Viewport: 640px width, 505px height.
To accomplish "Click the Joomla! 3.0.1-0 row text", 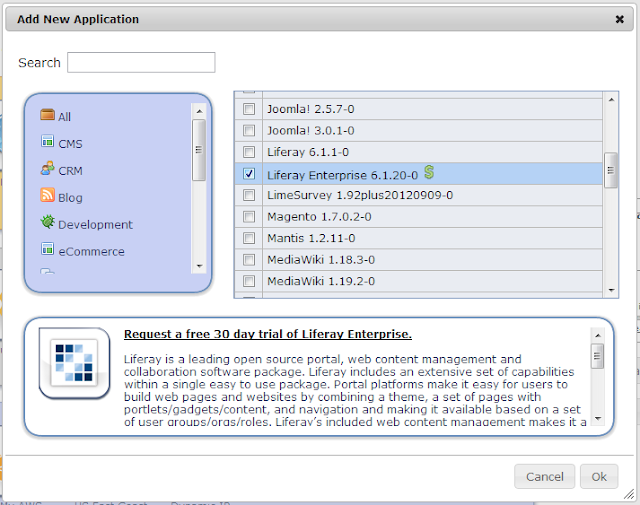I will point(311,131).
